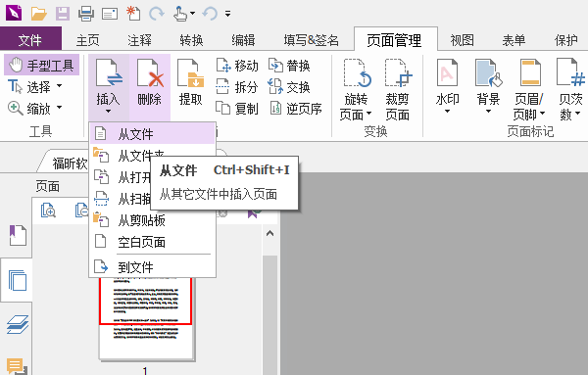Open the 文件 file menu
The height and width of the screenshot is (375, 588).
pos(30,39)
